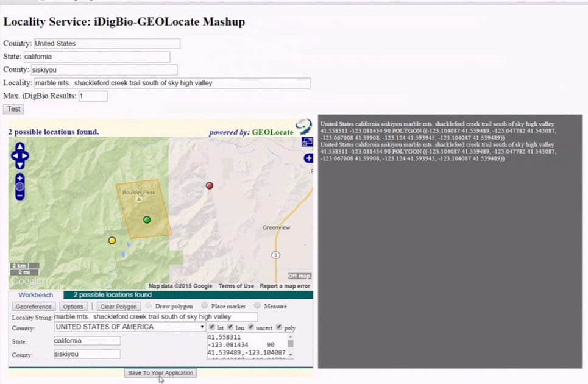Image resolution: width=588 pixels, height=384 pixels.
Task: Focus the top Country input field
Action: click(x=107, y=43)
